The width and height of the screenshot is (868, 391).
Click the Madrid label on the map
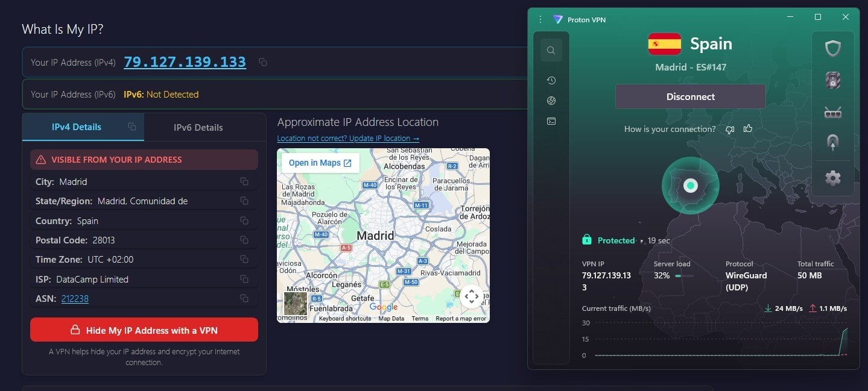coord(375,236)
